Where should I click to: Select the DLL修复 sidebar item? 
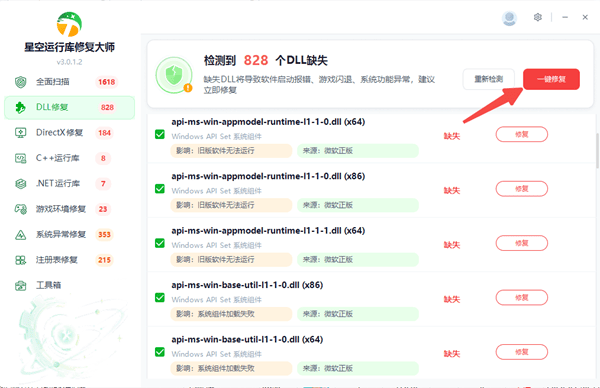(x=69, y=108)
